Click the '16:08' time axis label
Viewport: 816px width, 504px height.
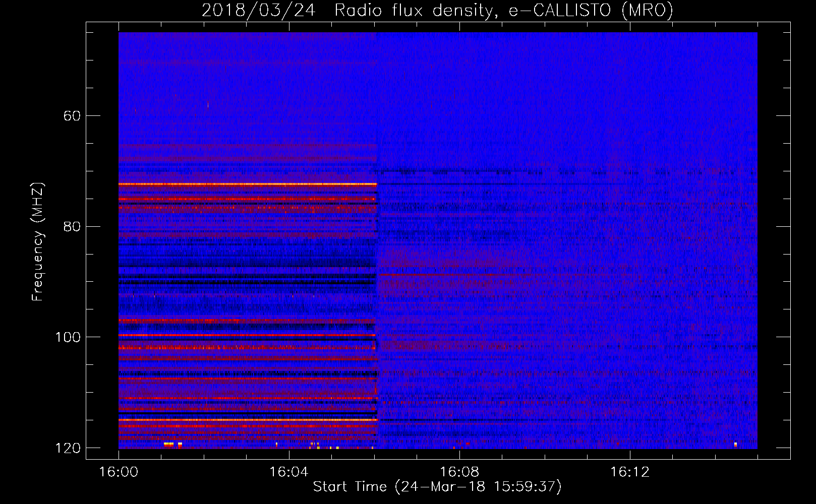click(459, 472)
